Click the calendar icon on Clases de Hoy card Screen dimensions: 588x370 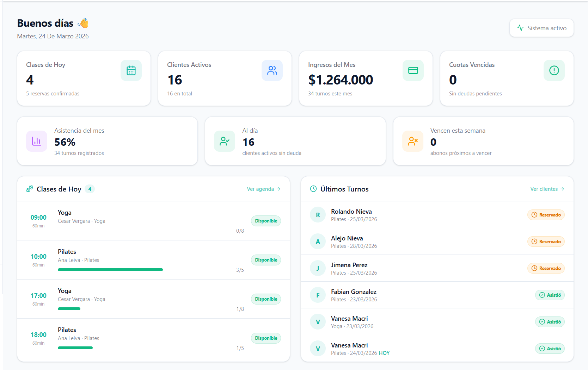click(x=131, y=70)
